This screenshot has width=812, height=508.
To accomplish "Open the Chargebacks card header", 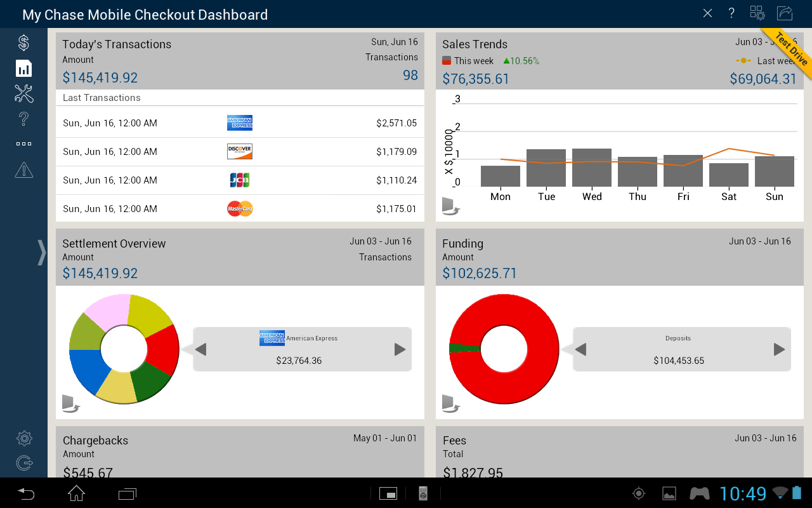I will [240, 452].
